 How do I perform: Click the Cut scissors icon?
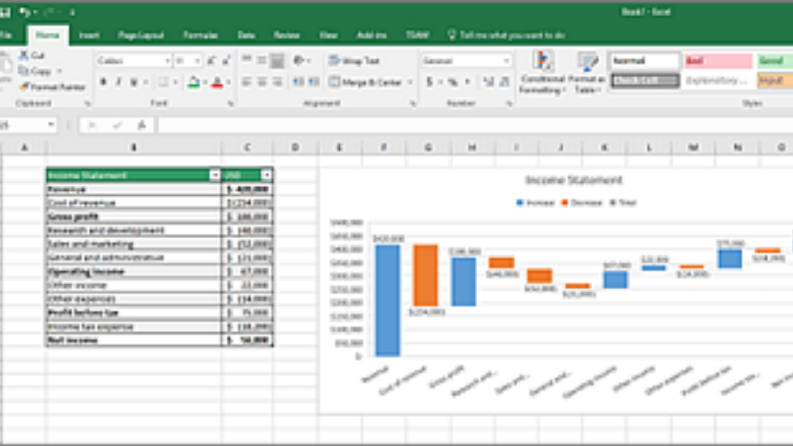(x=24, y=55)
